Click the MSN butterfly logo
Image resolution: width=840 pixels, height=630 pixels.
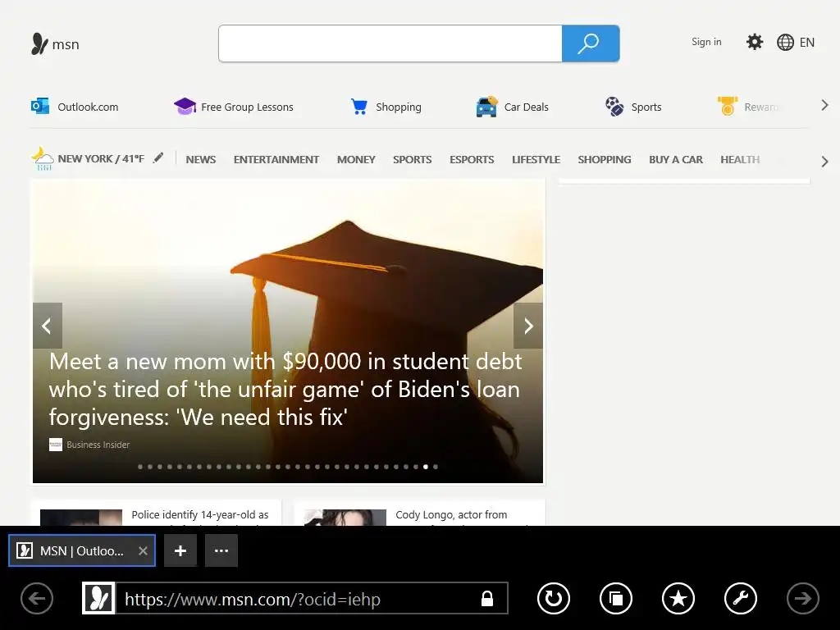click(39, 44)
